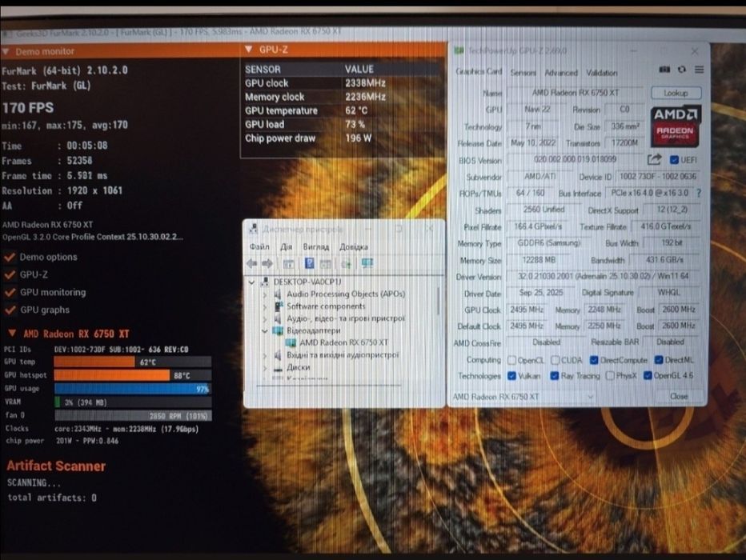The image size is (746, 560).
Task: Click the blue GPU usage 97% bar
Action: point(133,389)
